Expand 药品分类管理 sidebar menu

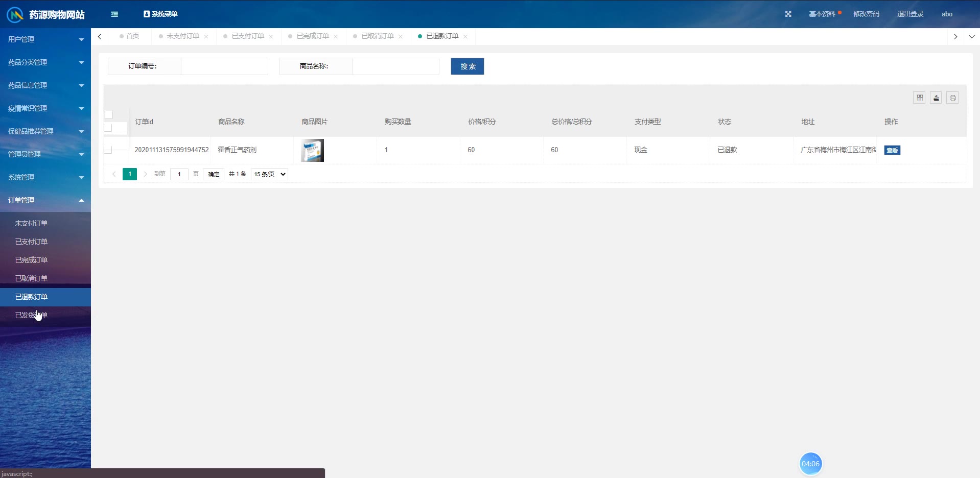[45, 62]
